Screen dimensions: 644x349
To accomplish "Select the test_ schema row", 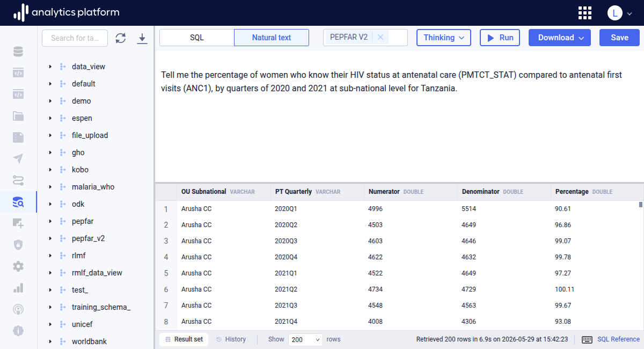I will (x=96, y=290).
